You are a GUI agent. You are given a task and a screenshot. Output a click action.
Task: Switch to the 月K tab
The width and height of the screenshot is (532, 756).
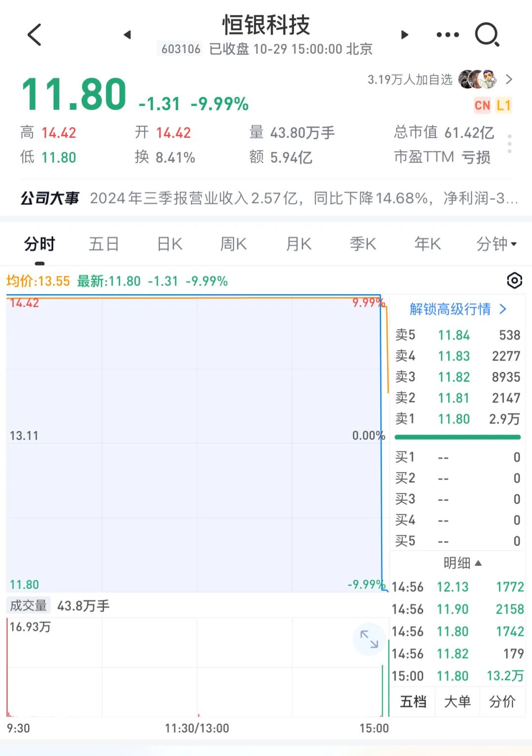pos(299,243)
